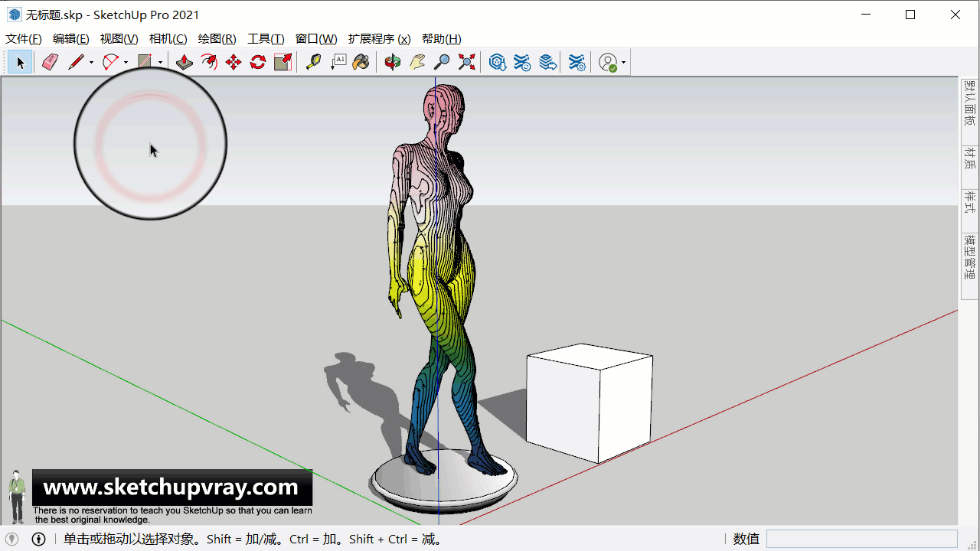Select the Tape Measure tool
Screen dimensions: 980x551
click(x=313, y=62)
